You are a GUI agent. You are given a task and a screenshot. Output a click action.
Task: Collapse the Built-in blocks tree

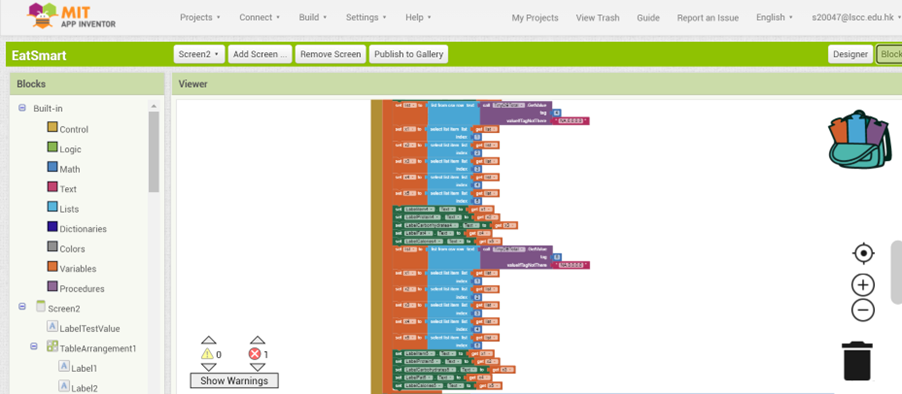click(x=22, y=108)
